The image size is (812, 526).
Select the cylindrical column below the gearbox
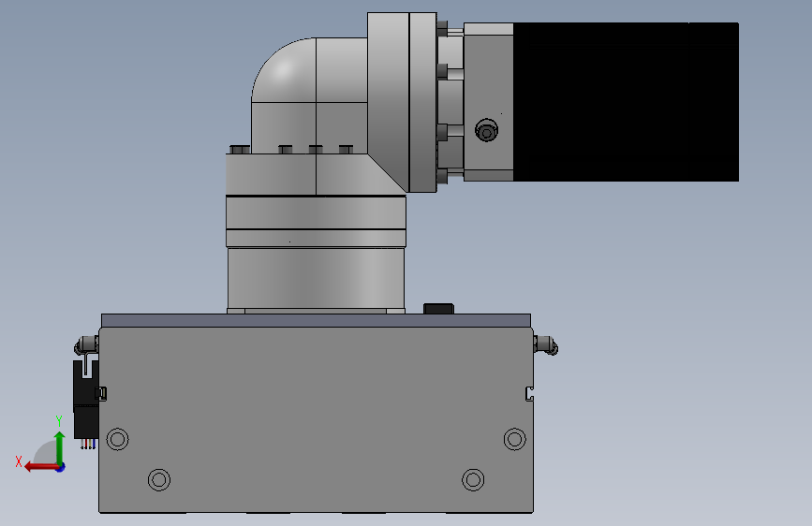click(316, 279)
